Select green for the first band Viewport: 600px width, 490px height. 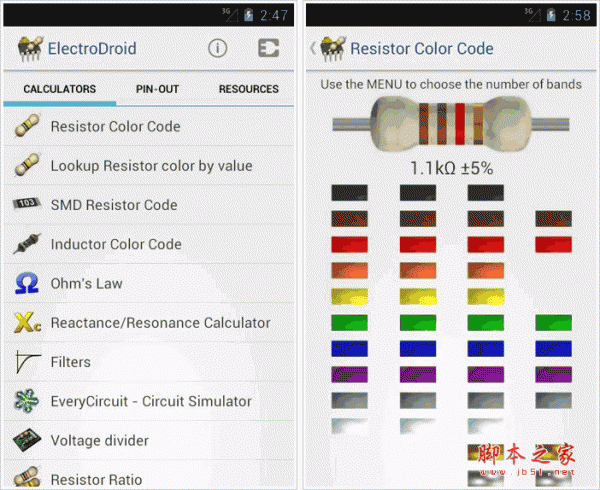click(349, 322)
